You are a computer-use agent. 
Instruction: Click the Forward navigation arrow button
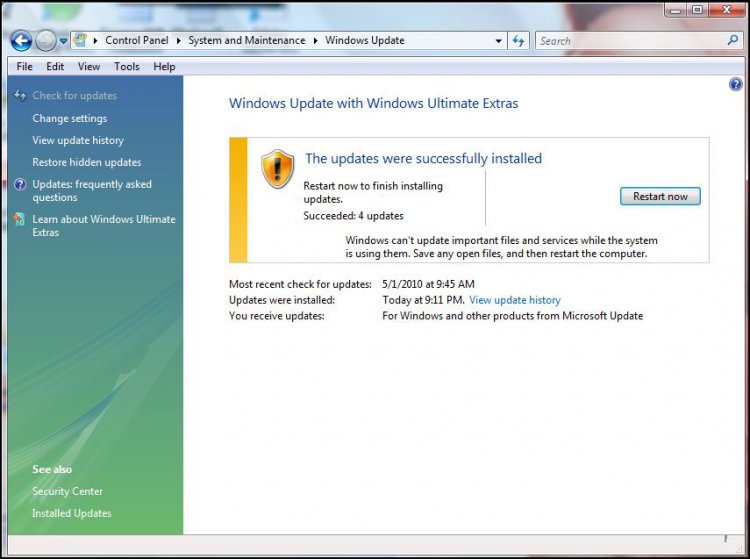coord(46,41)
